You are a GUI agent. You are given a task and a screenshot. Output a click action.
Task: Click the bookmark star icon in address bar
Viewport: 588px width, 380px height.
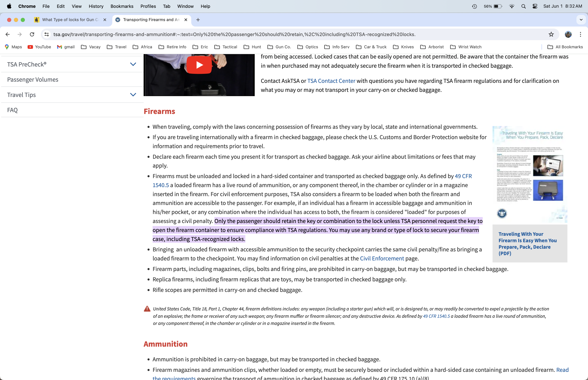tap(551, 34)
